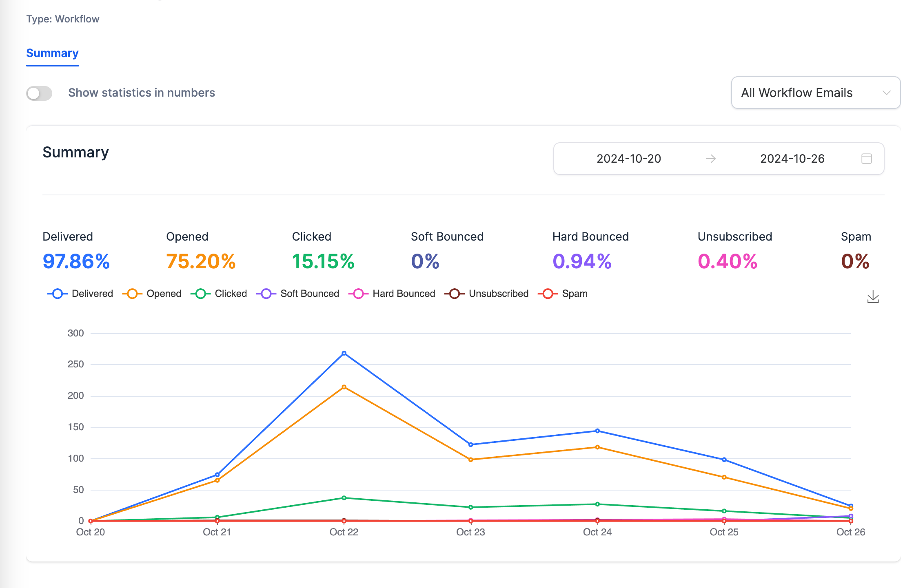Screen dimensions: 914x588
Task: Click Delivered data point on Oct 21
Action: 217,475
